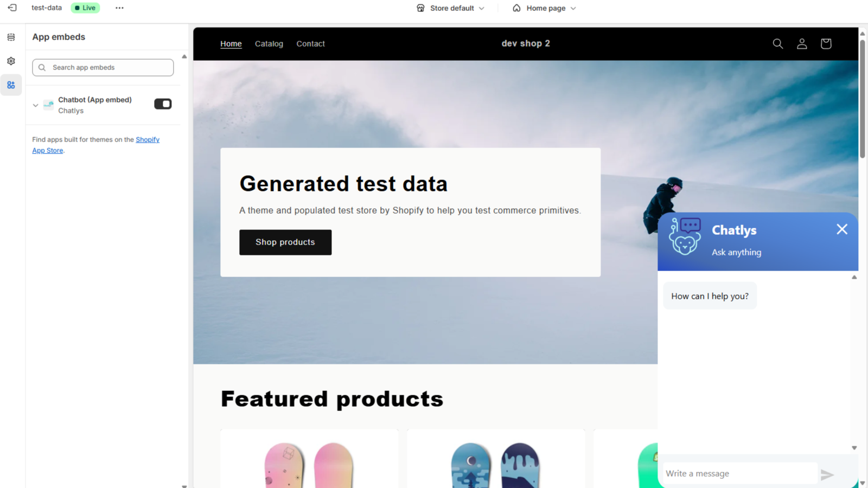Open Theme settings gear icon
This screenshot has width=868, height=488.
coord(11,61)
